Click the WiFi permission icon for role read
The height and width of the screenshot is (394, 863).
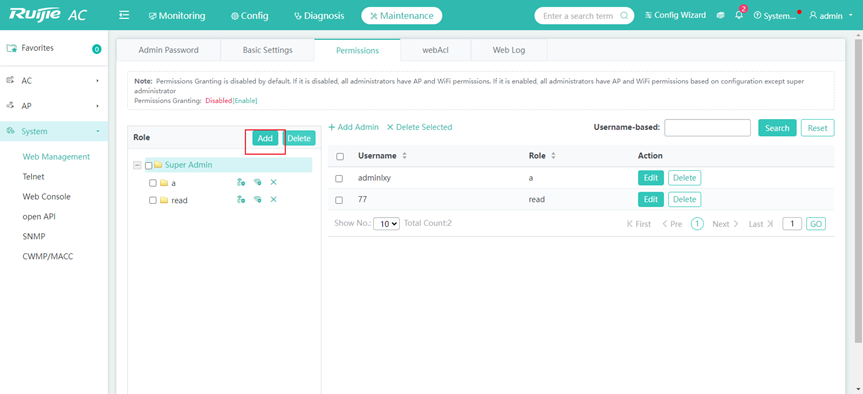(257, 200)
